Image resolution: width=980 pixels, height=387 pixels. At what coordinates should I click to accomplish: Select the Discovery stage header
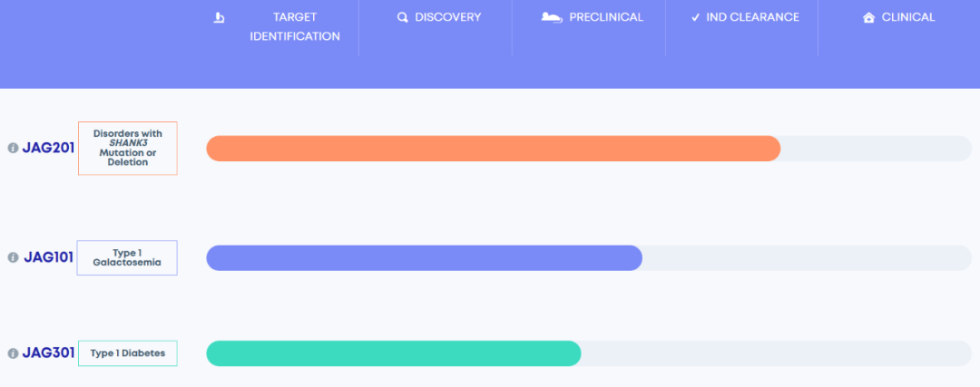click(x=448, y=17)
